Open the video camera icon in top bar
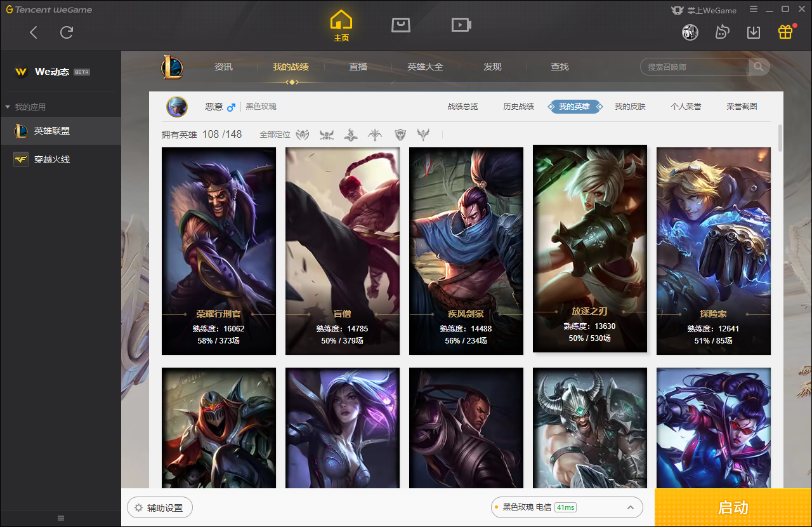 461,25
